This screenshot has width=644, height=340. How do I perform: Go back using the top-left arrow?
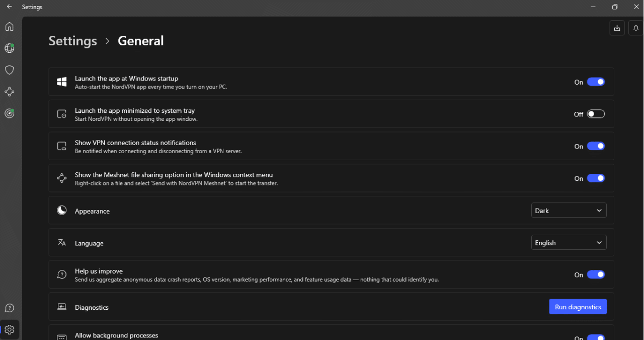pyautogui.click(x=9, y=7)
